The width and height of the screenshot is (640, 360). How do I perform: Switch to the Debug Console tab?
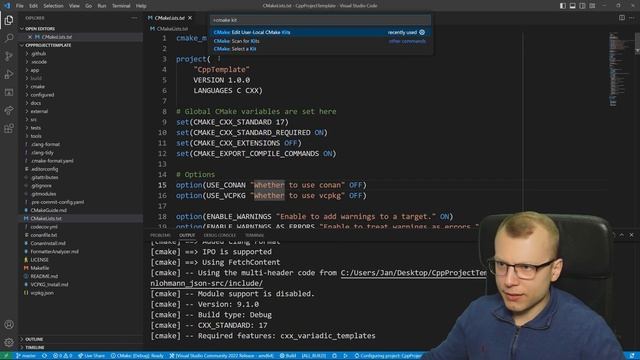point(220,236)
